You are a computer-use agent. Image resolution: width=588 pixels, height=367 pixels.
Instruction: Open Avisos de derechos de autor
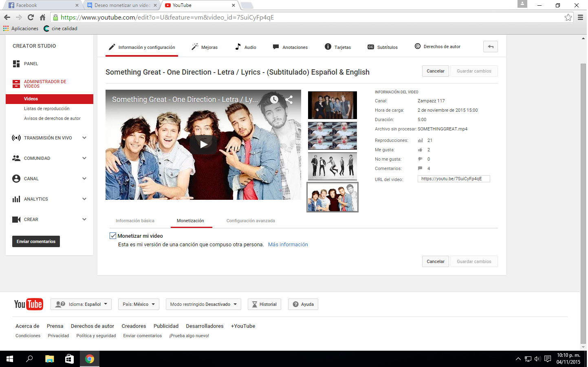point(52,118)
